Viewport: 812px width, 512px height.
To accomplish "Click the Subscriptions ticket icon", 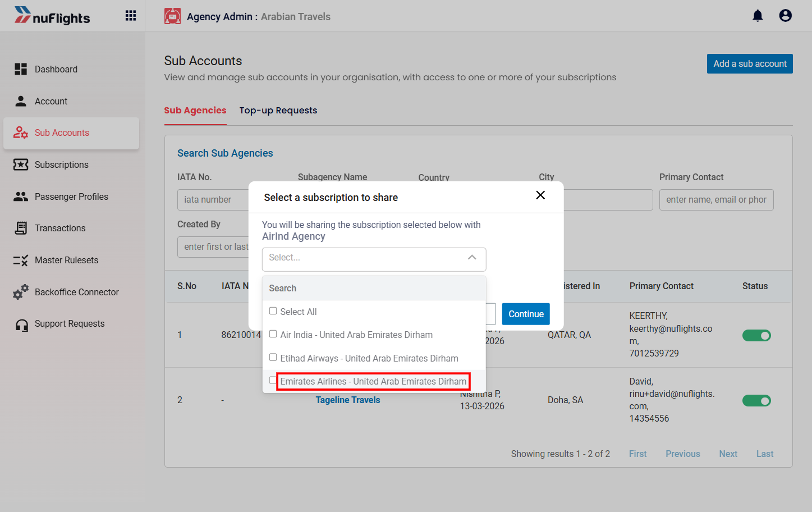I will click(x=21, y=164).
